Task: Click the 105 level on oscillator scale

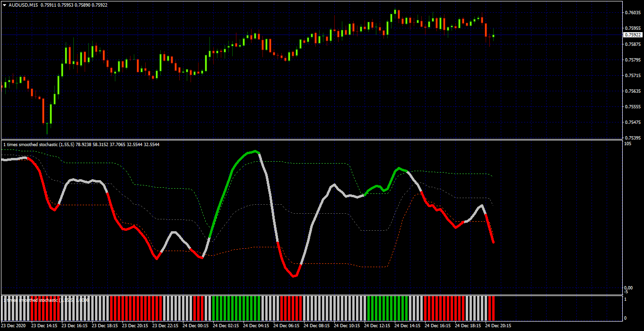Action: click(627, 144)
